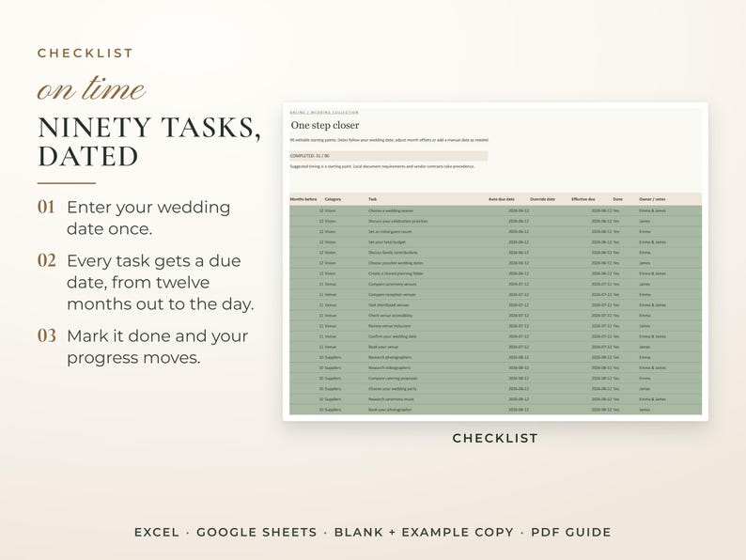Click the 'Discuss family contributions' task cell
This screenshot has height=560, width=746.
point(393,252)
